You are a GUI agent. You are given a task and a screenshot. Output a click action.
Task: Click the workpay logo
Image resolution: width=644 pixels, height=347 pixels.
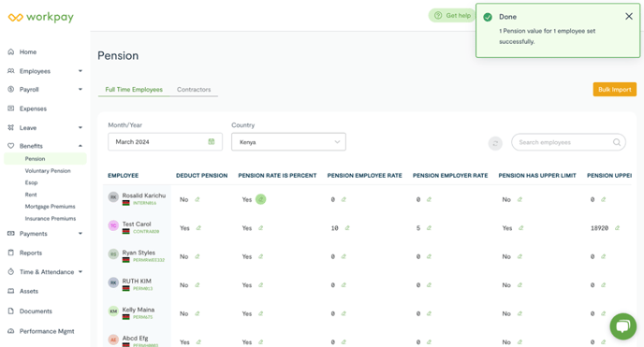pos(40,17)
